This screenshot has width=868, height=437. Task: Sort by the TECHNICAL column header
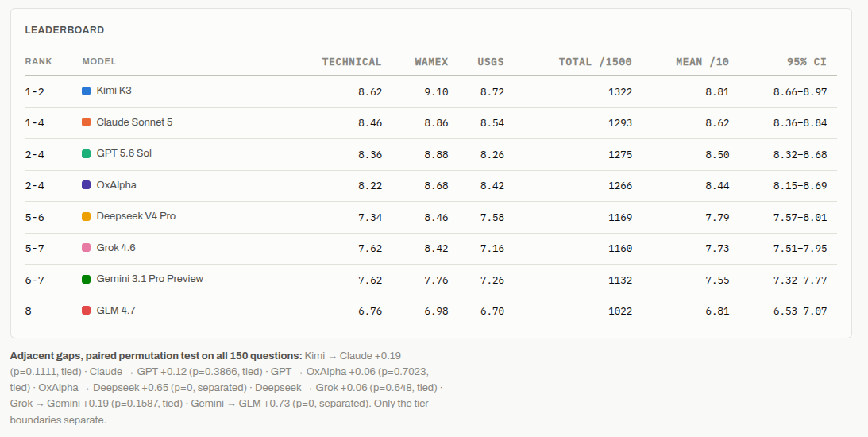click(x=352, y=61)
